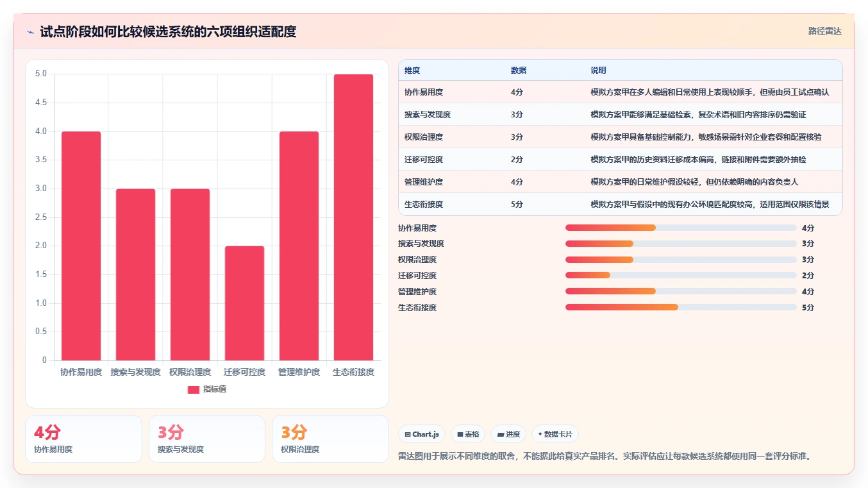The width and height of the screenshot is (868, 488).
Task: Click the 进度 tag chip
Action: point(508,434)
